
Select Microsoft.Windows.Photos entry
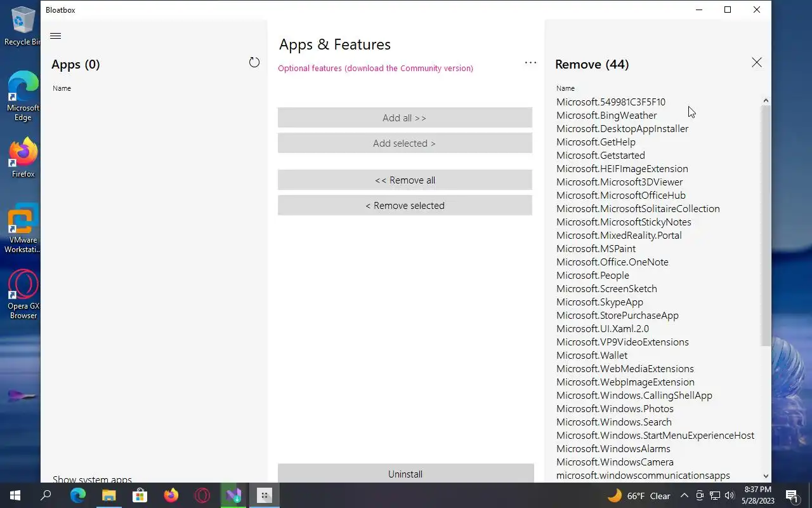coord(615,408)
